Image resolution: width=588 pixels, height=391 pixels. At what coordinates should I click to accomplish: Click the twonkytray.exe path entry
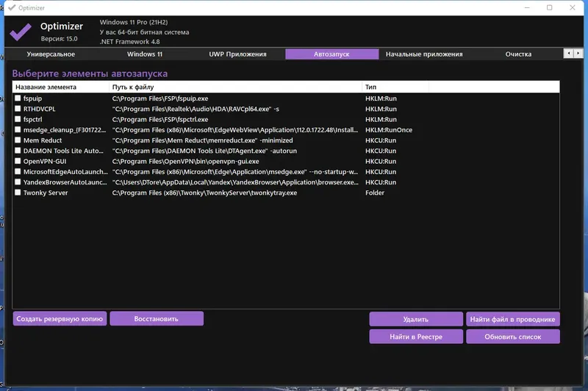click(x=204, y=193)
